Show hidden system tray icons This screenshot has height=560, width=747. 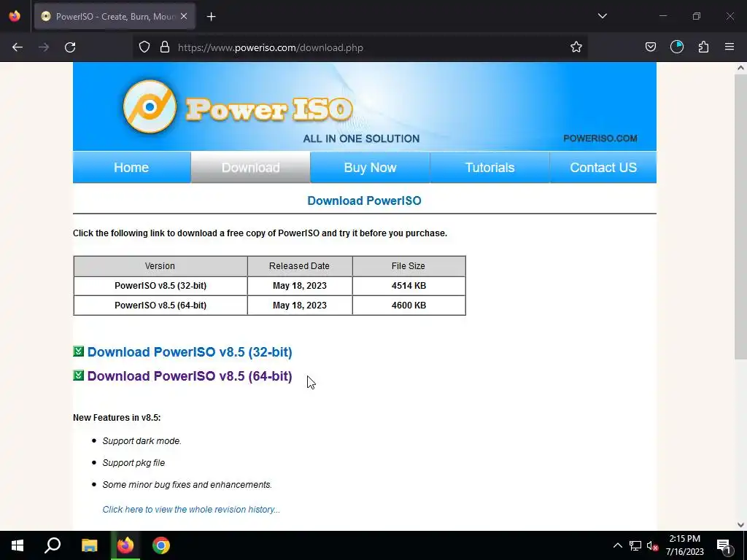617,545
